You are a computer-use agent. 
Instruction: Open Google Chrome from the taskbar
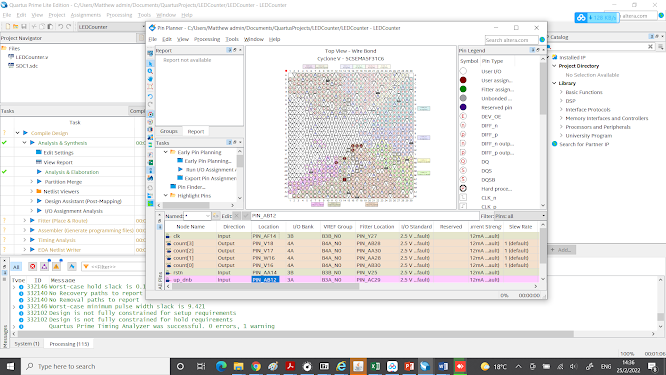(256, 366)
